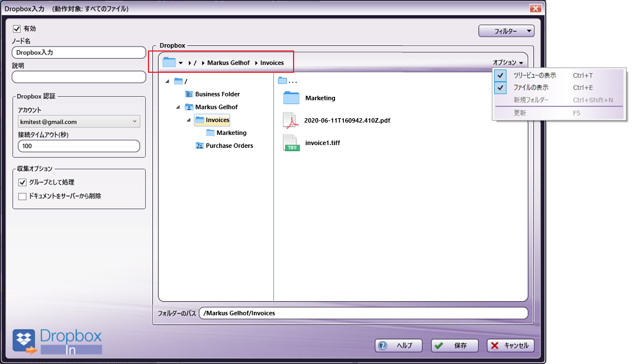This screenshot has width=632, height=364.
Task: Click the dropdown arrow beside breadcrumb folder
Action: tap(180, 63)
